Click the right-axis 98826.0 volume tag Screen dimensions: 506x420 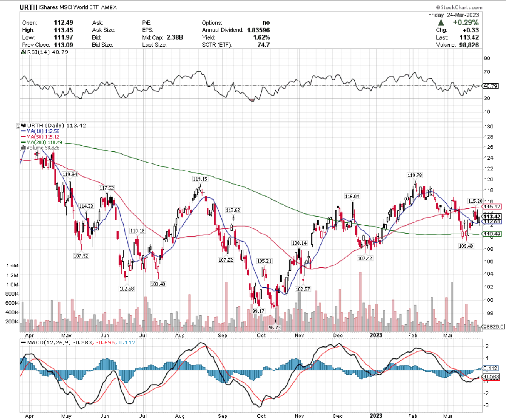[493, 326]
